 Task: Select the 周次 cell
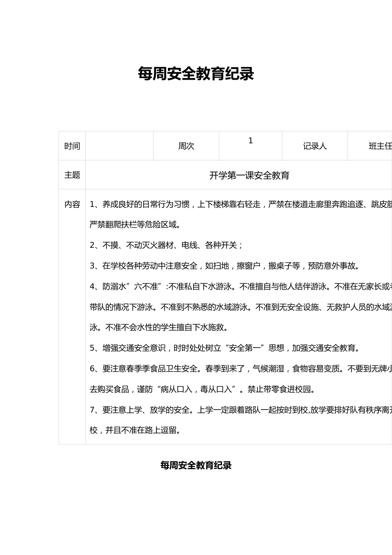click(x=186, y=146)
